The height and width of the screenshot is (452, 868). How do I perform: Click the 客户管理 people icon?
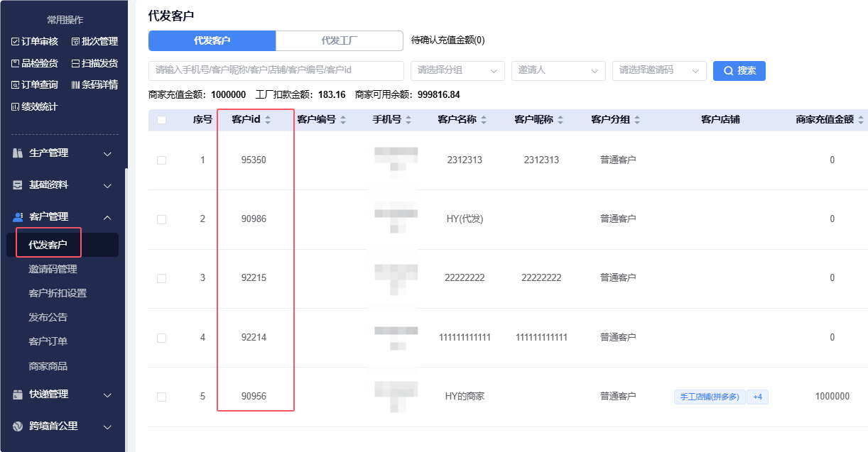pyautogui.click(x=18, y=217)
